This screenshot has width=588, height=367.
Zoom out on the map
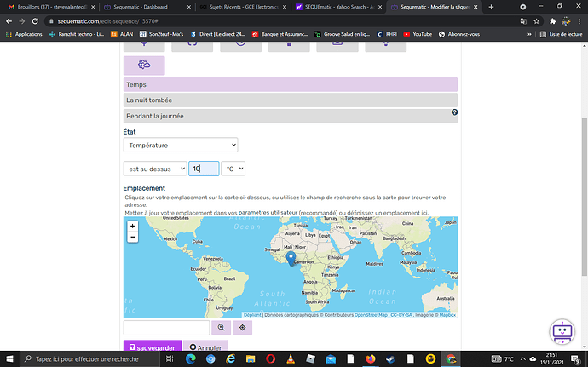click(x=132, y=237)
